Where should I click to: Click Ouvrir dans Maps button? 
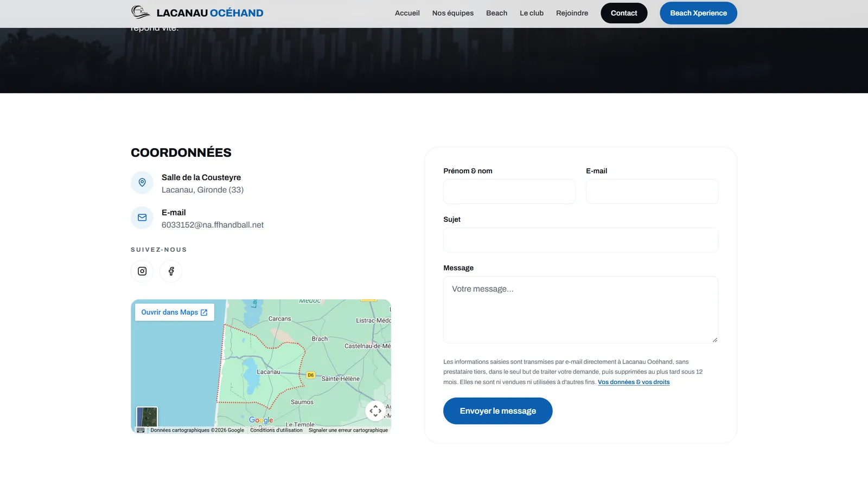point(175,312)
